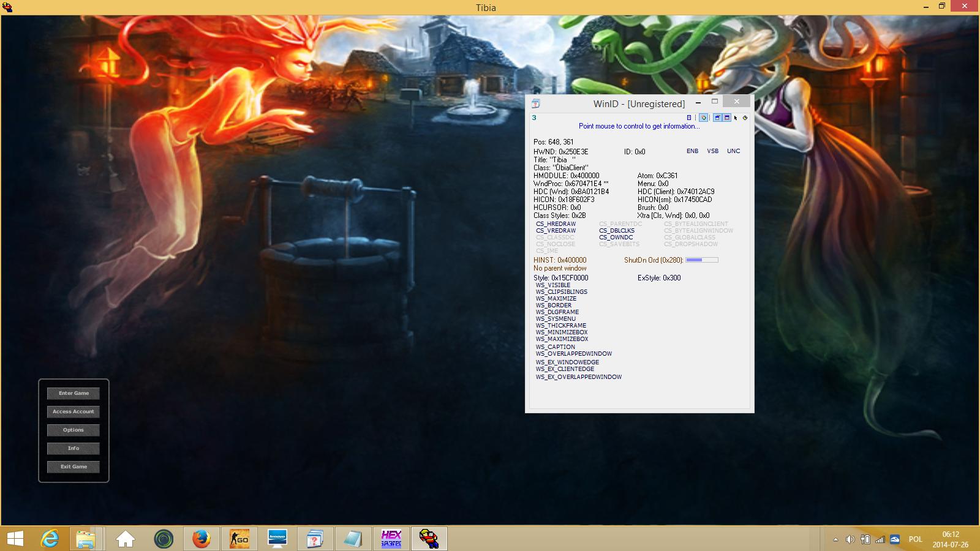Click the Style: 0x15CF0000 value

[x=561, y=278]
